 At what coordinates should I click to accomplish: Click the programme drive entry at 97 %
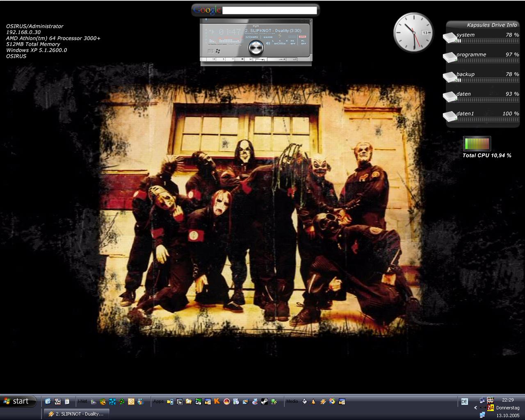click(x=482, y=57)
